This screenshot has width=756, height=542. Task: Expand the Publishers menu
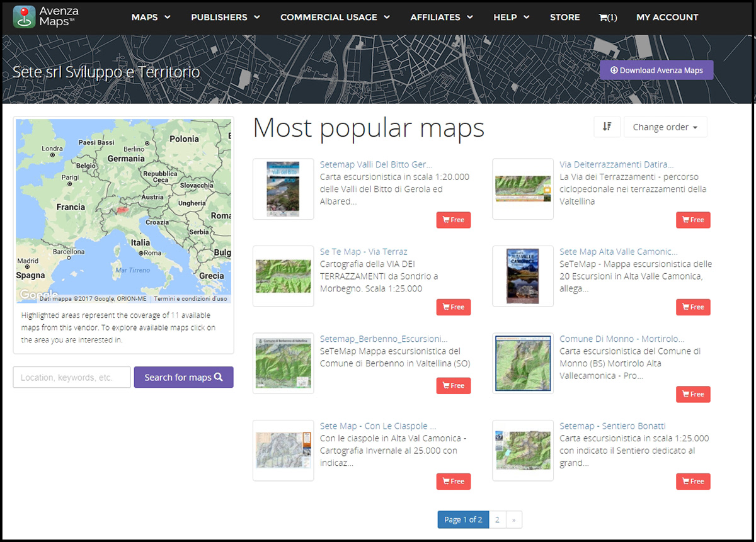pos(225,18)
